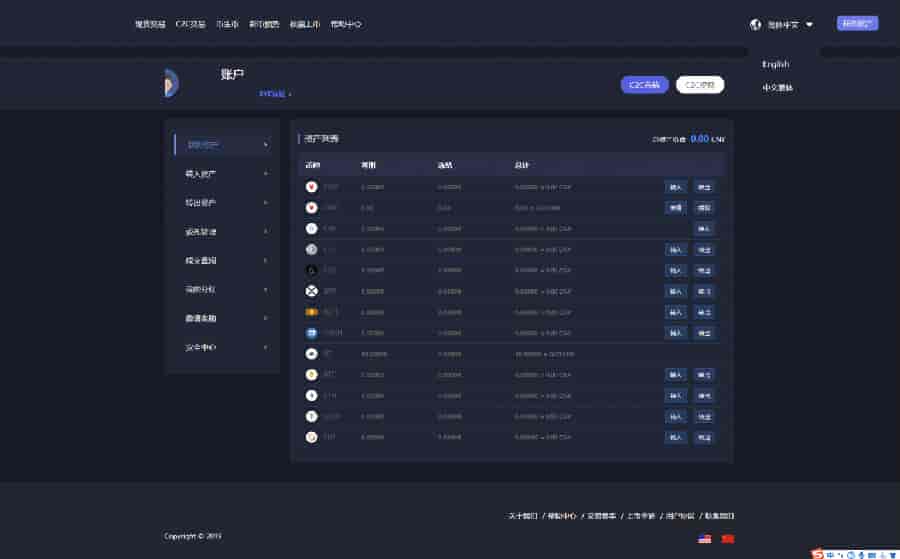The width and height of the screenshot is (900, 559).
Task: Click the orange card-shaped coin icon in the asset list
Action: tap(311, 312)
